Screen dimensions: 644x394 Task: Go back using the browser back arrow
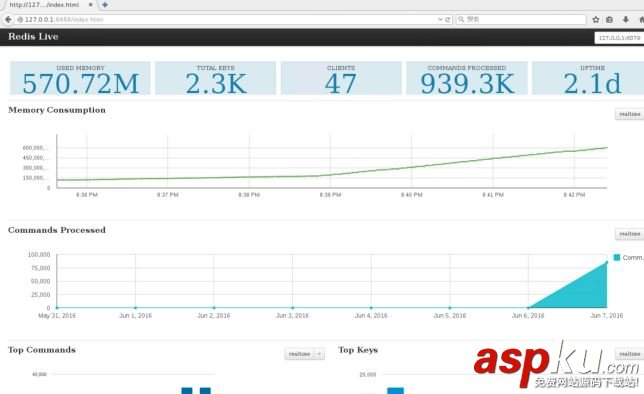pos(8,19)
